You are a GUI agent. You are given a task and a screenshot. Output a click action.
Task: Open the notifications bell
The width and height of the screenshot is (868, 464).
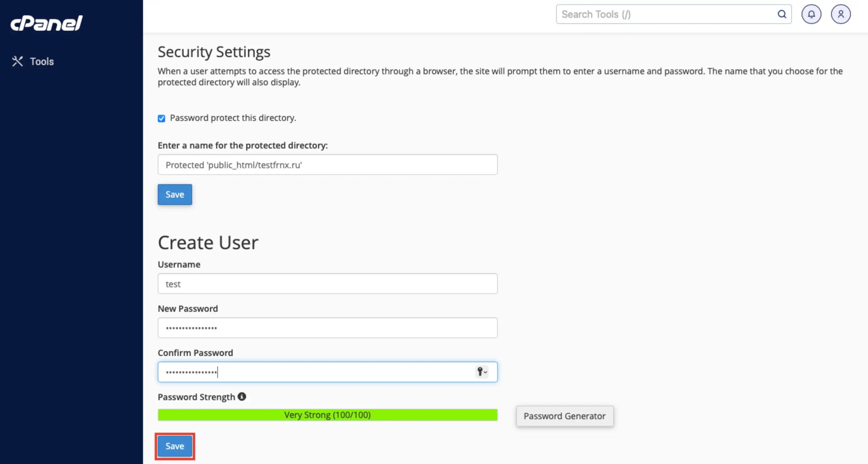click(x=811, y=14)
